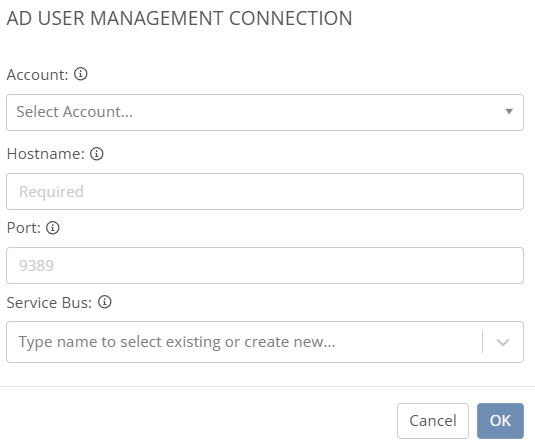Open the Select Account... combo box
The image size is (535, 444).
[265, 112]
